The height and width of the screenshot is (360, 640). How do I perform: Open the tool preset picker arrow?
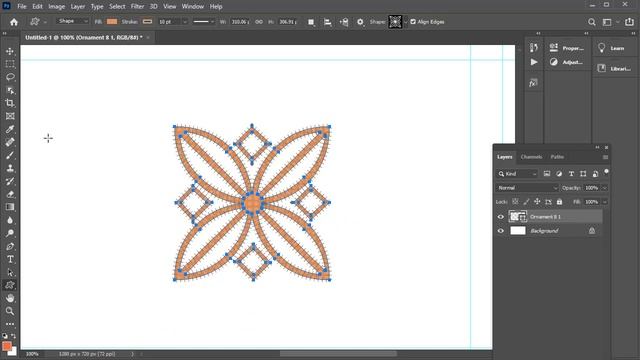point(44,22)
